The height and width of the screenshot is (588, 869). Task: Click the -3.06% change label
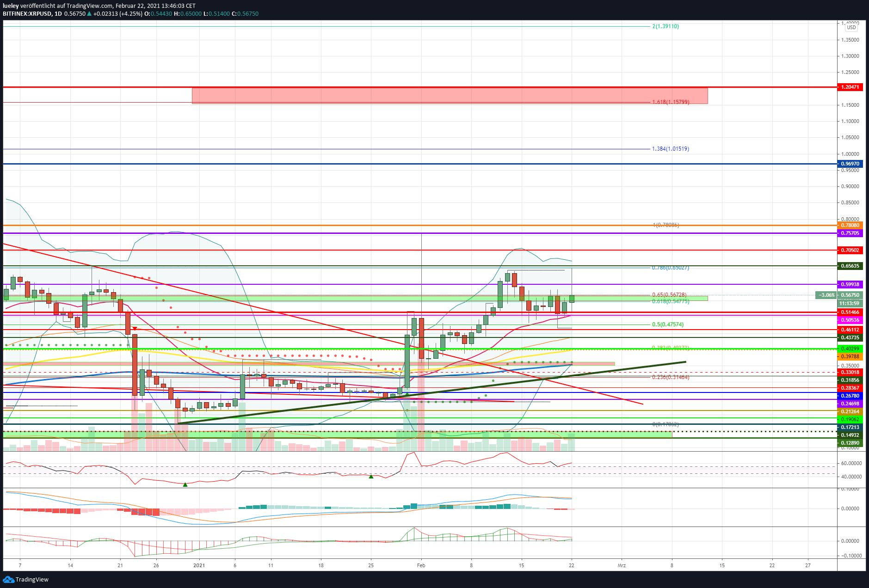[x=826, y=295]
